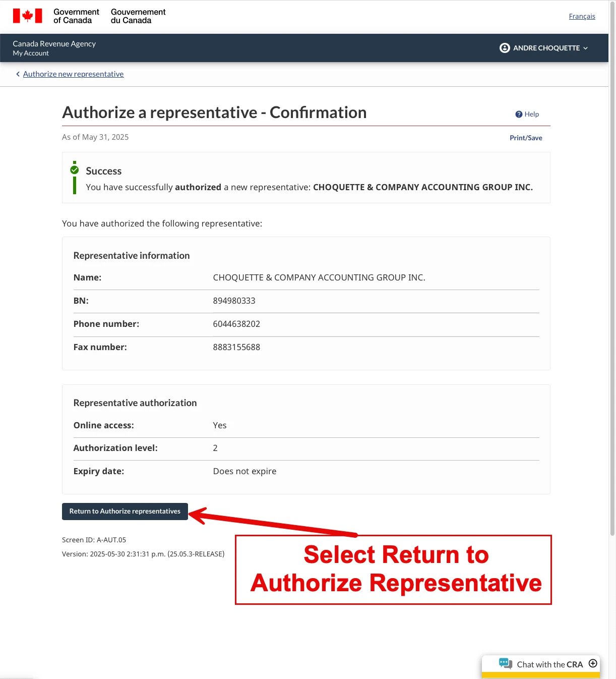Open the CRA chat speech bubble icon

[505, 663]
